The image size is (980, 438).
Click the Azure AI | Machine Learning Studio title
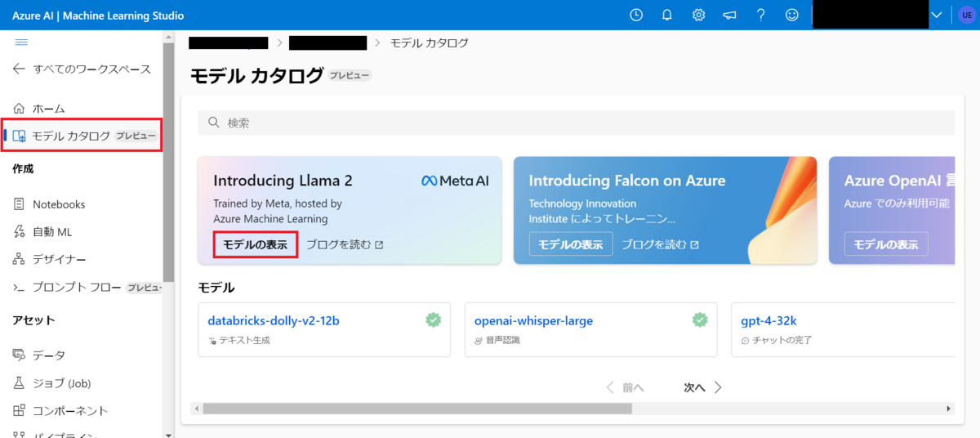[x=98, y=16]
